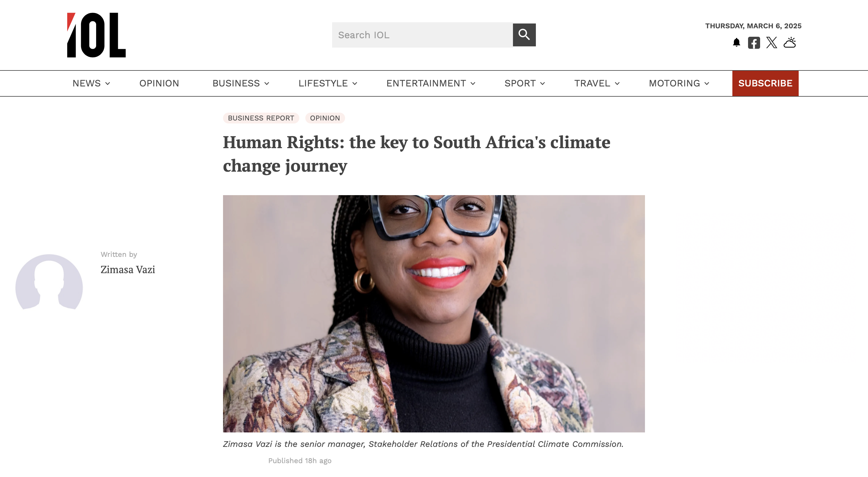Screen dimensions: 868x477
Task: Focus the Search IOL input field
Action: (422, 35)
